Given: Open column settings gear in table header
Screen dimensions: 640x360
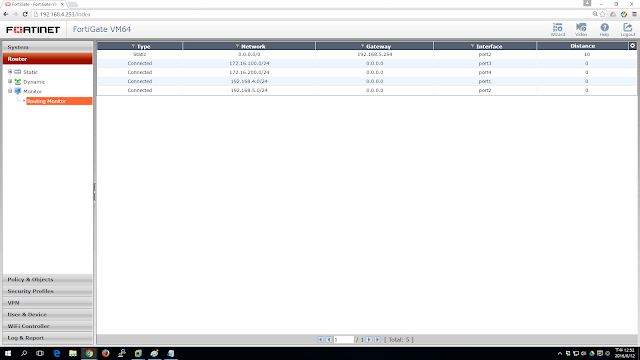Looking at the screenshot, I should coord(632,46).
